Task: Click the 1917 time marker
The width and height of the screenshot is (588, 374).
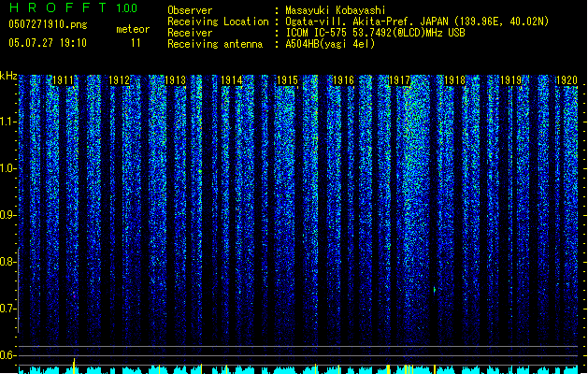Action: pos(399,80)
